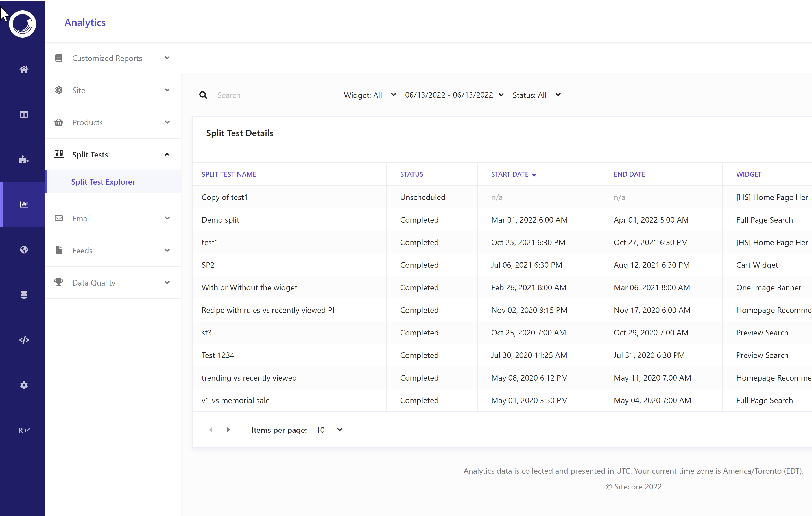
Task: Open the columns layout icon in sidebar
Action: click(24, 114)
